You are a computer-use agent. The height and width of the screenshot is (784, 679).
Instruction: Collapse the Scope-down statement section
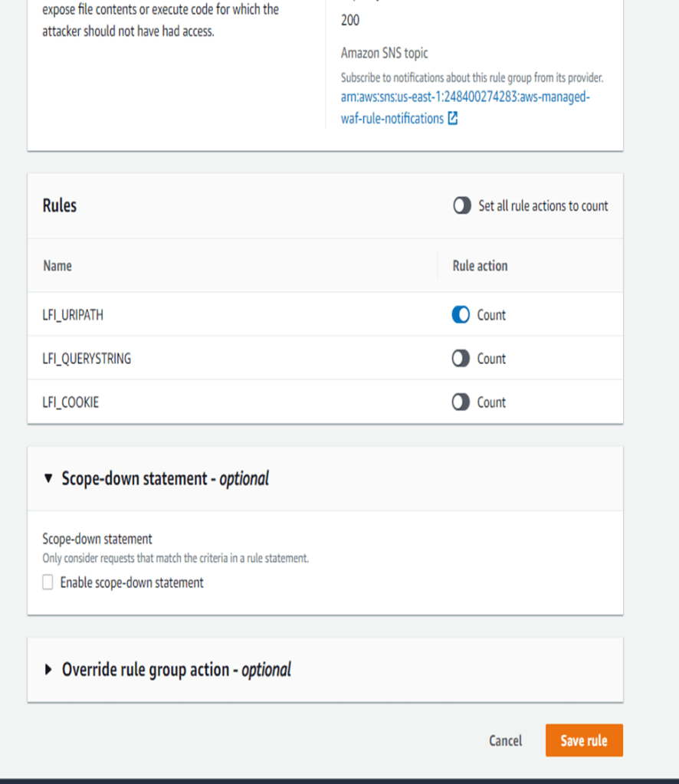coord(49,479)
